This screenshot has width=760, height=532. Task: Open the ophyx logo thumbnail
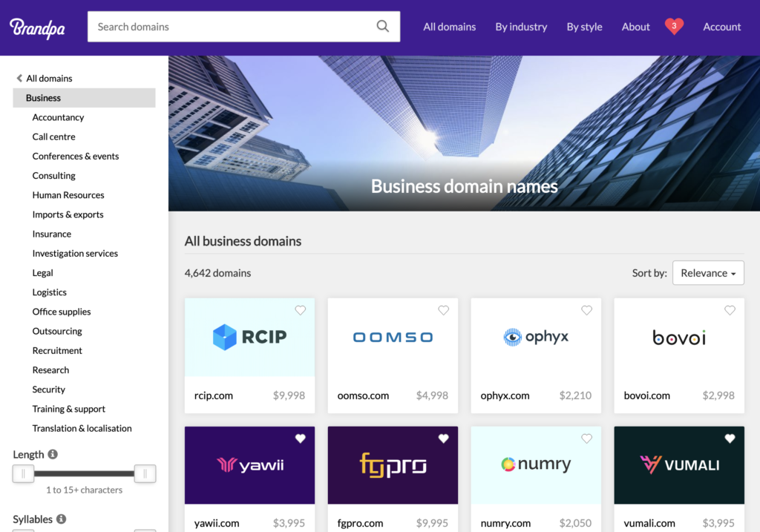coord(536,337)
